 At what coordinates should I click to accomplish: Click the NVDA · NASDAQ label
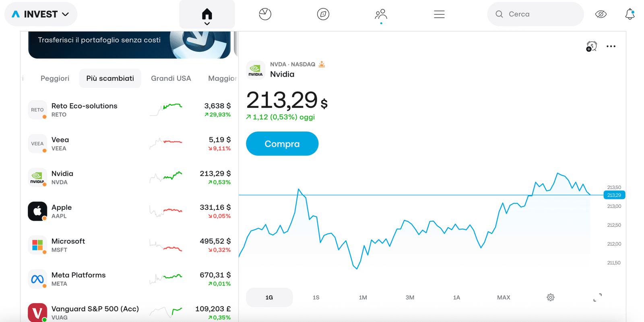click(293, 64)
